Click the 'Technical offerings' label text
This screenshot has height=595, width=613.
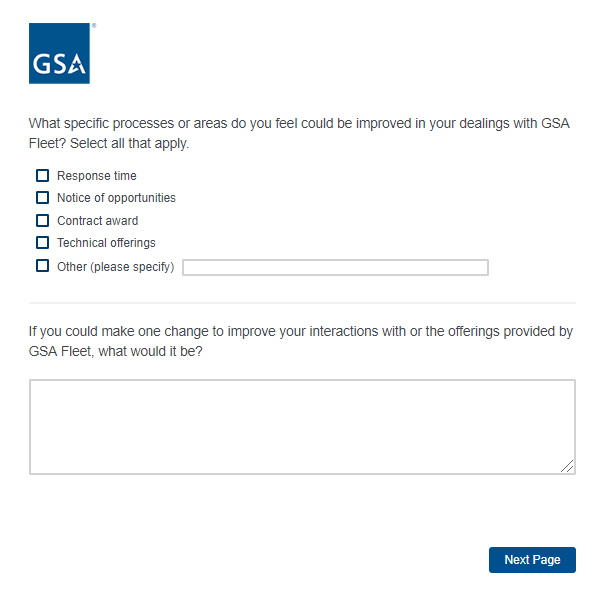coord(106,243)
